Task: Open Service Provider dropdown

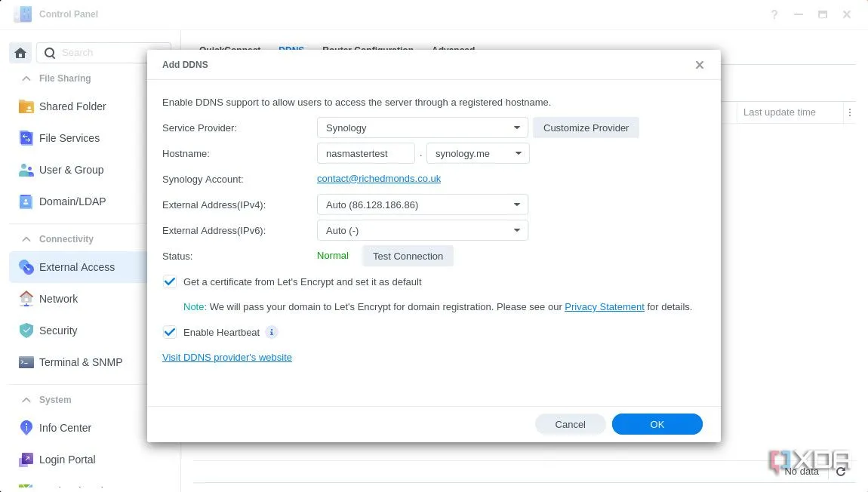Action: pos(423,128)
